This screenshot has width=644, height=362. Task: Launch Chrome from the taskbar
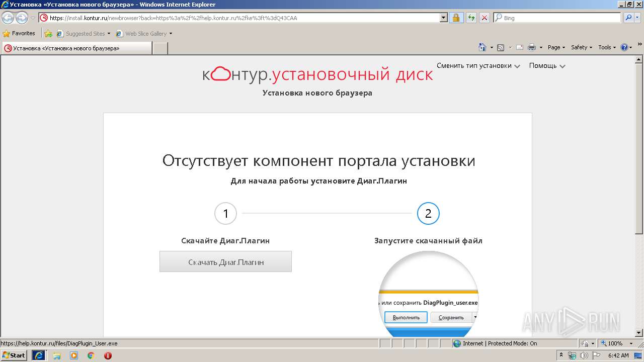[x=91, y=355]
